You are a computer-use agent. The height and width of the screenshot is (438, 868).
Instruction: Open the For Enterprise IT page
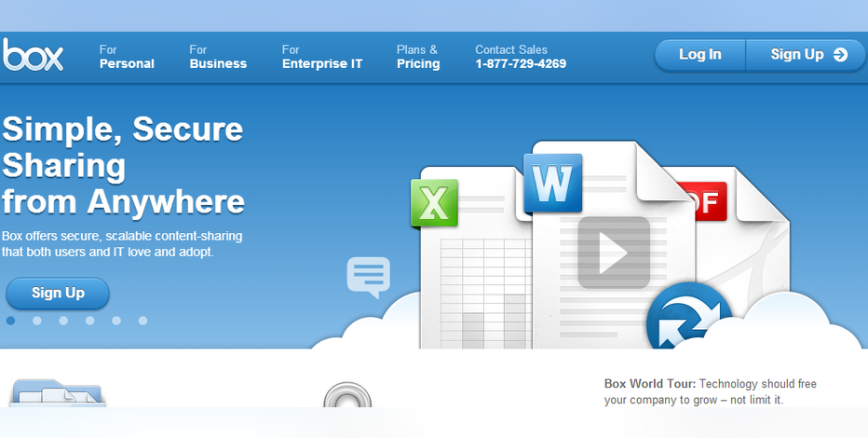point(322,57)
